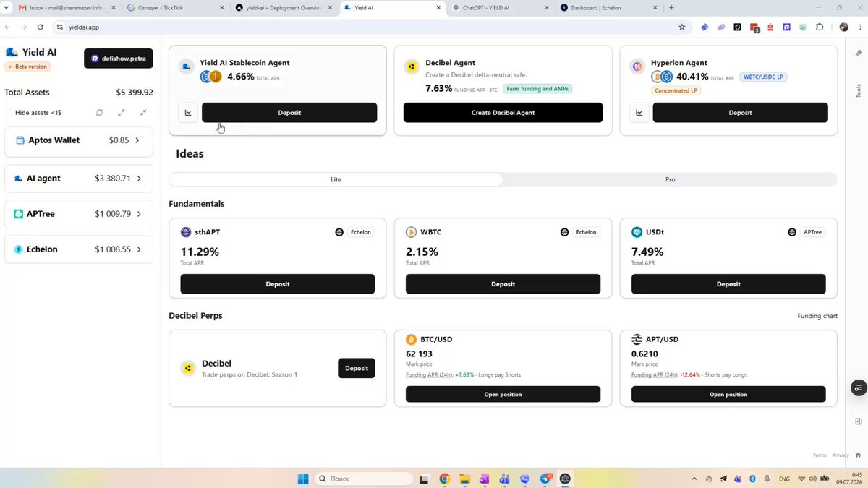Open the Windows Start menu

coord(303,479)
